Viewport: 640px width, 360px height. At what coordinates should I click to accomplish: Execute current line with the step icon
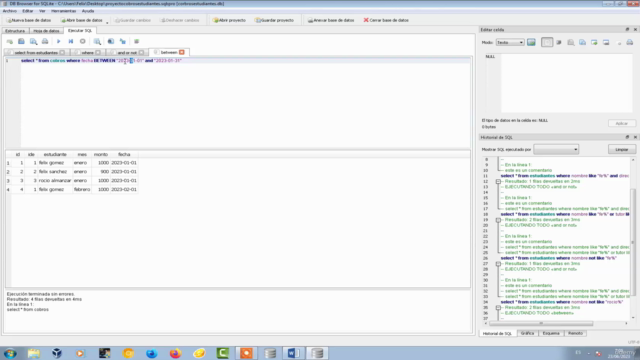pyautogui.click(x=71, y=42)
